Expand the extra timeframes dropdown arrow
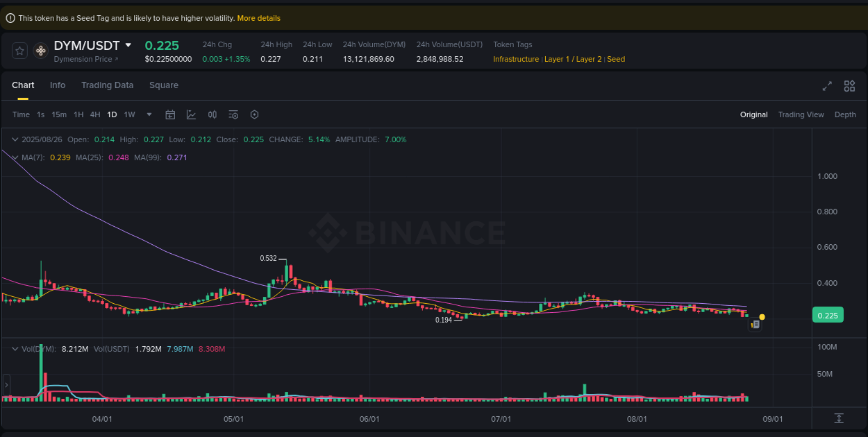The width and height of the screenshot is (868, 437). [x=149, y=114]
